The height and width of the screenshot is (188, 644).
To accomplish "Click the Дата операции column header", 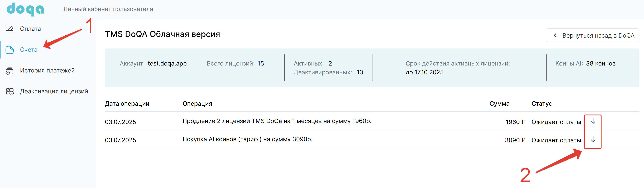I will coord(127,104).
